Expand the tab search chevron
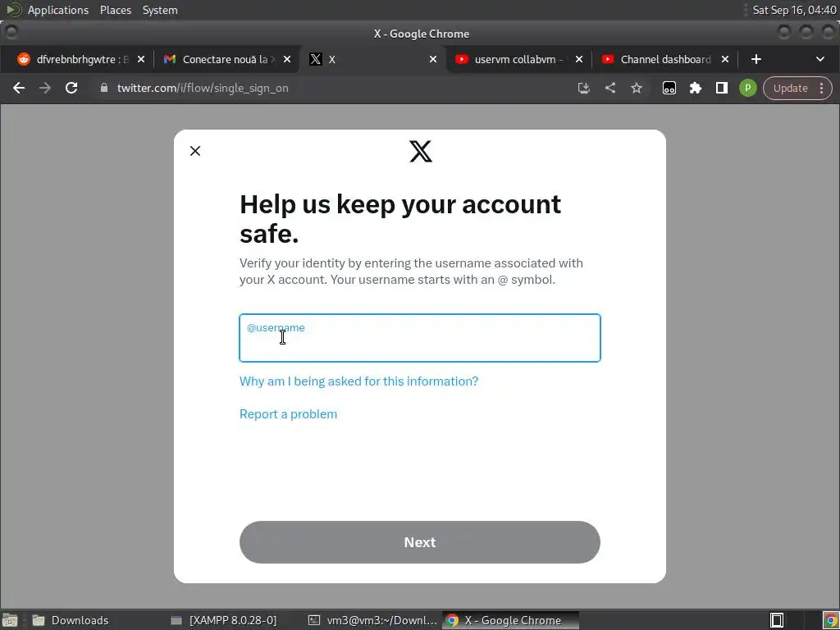The height and width of the screenshot is (630, 840). (x=820, y=59)
